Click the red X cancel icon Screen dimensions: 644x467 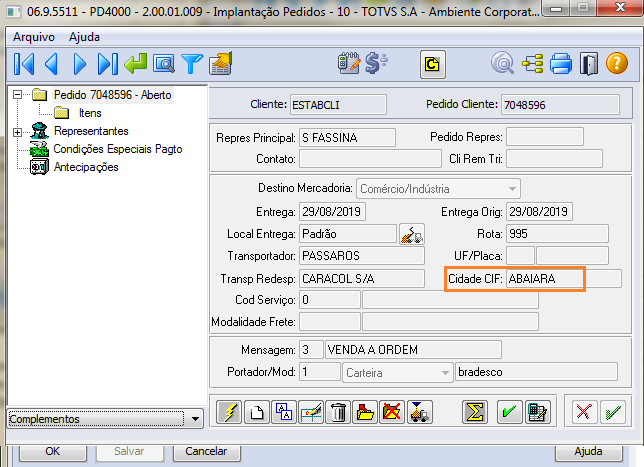click(x=584, y=412)
